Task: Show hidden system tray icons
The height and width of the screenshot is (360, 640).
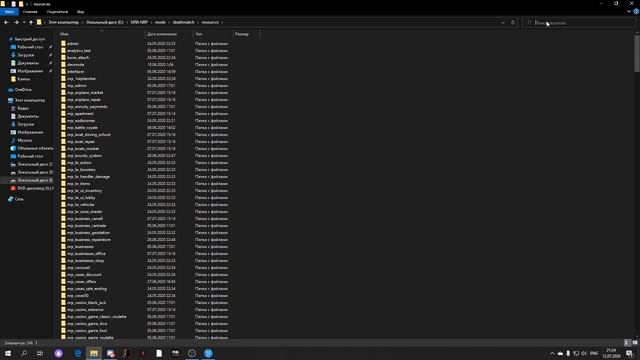Action: (x=552, y=353)
